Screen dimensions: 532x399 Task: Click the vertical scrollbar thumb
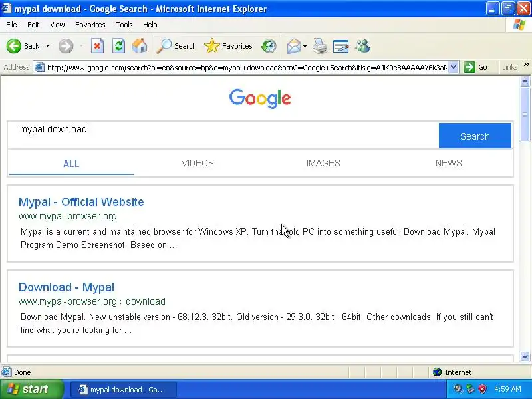click(x=525, y=114)
